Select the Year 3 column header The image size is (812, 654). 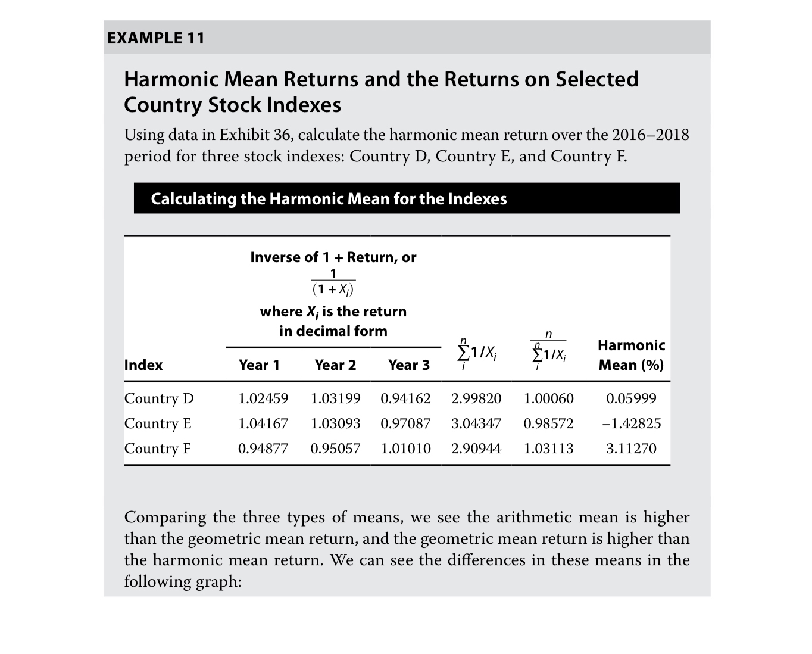tap(408, 365)
